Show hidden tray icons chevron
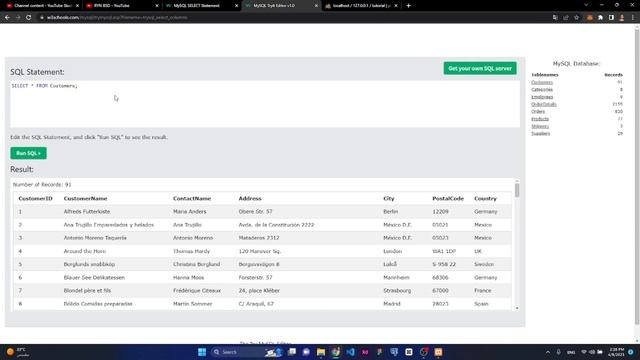 [x=548, y=352]
